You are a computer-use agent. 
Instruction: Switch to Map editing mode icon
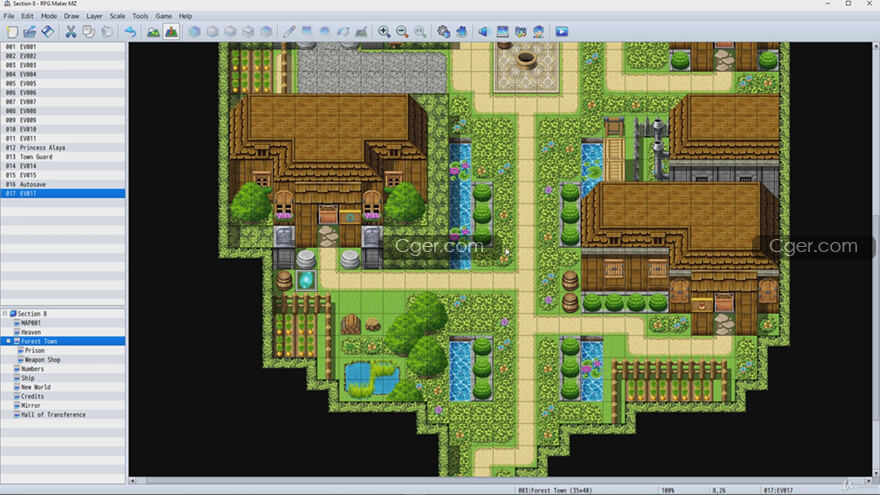pos(153,31)
